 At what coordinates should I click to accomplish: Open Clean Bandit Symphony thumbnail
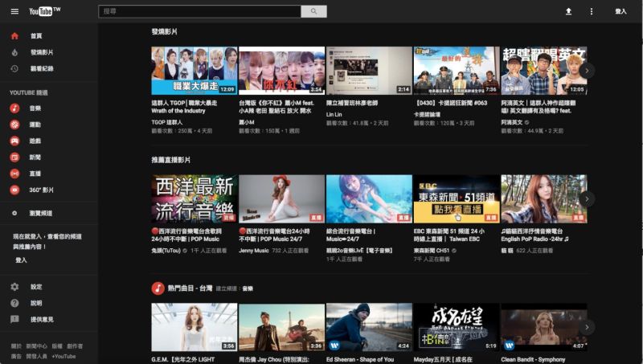click(544, 327)
